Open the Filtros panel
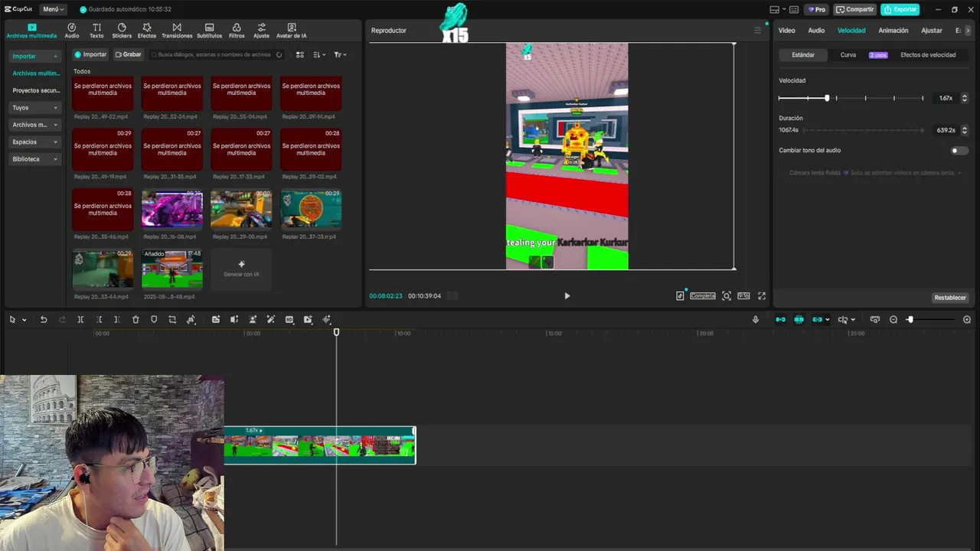 click(237, 31)
